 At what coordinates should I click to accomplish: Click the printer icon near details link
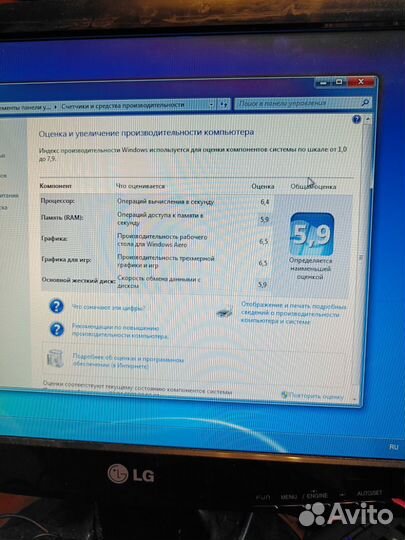pyautogui.click(x=225, y=312)
